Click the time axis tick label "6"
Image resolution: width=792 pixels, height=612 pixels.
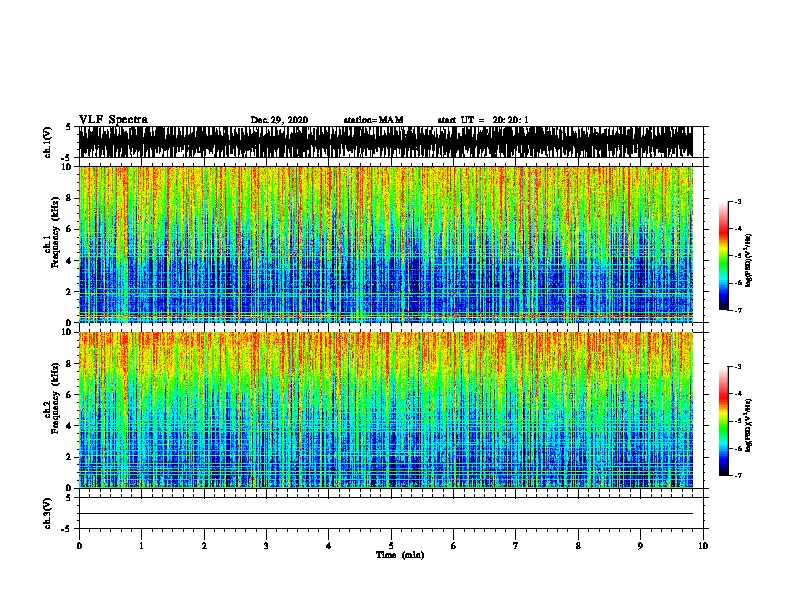[454, 546]
